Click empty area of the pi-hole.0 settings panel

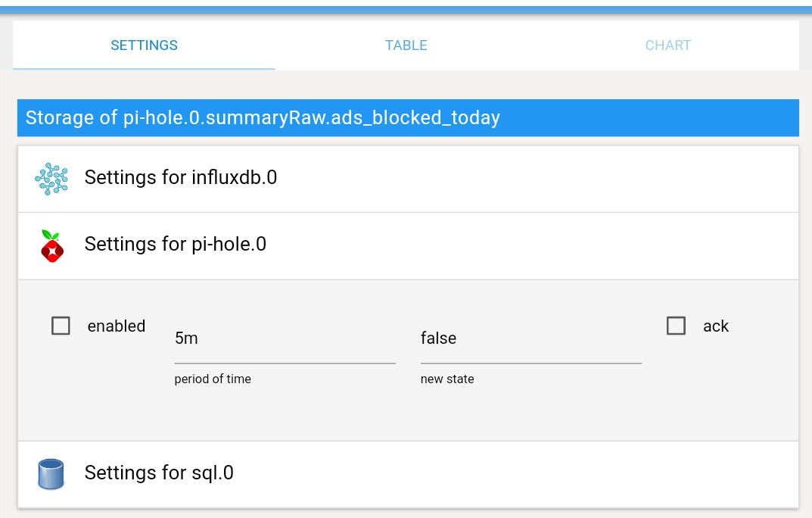[x=408, y=414]
